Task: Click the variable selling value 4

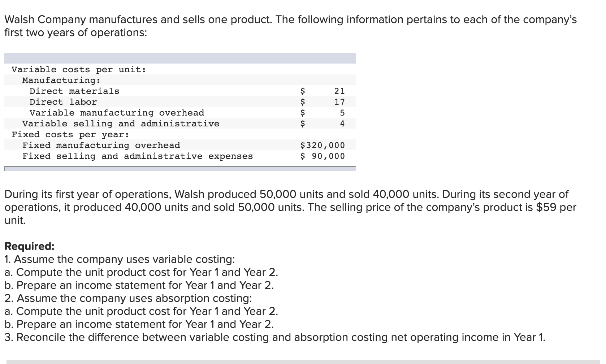Action: tap(342, 123)
